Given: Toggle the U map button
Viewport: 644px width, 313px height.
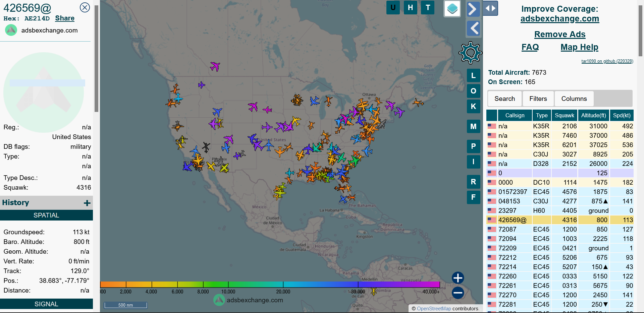Looking at the screenshot, I should coord(393,7).
